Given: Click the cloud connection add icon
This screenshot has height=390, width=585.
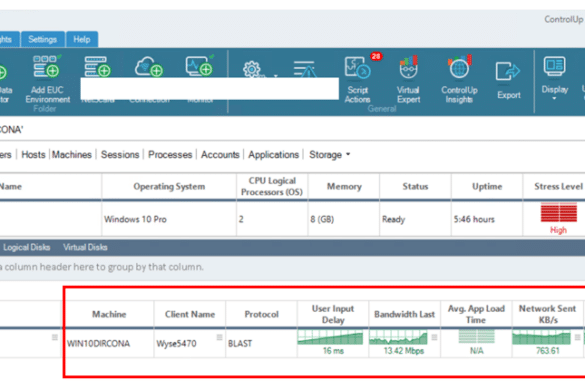Looking at the screenshot, I should coord(149,67).
